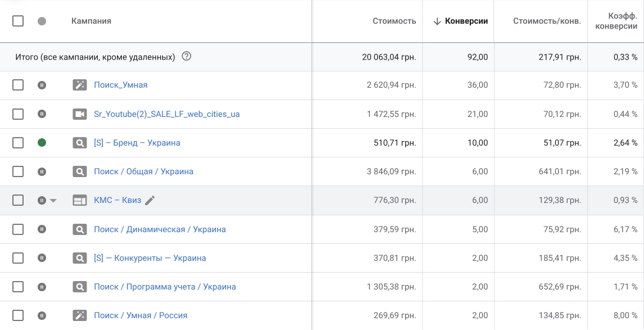Tick checkbox for Поиск / Динамическая / Украина
644x330 pixels.
pyautogui.click(x=17, y=229)
